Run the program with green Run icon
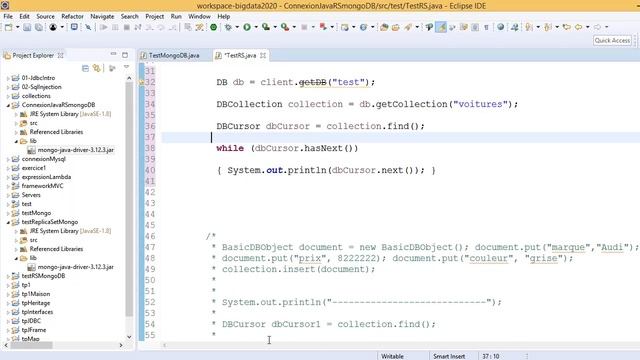 (x=247, y=27)
